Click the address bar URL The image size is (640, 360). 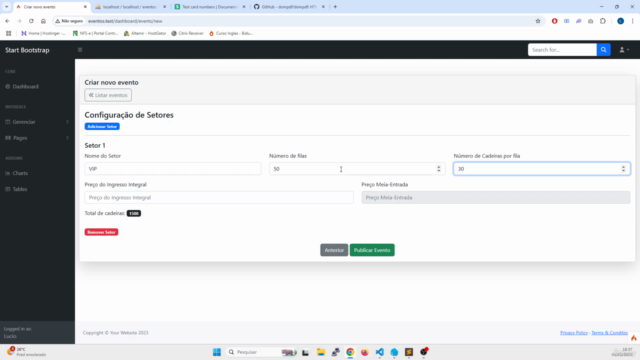click(125, 21)
